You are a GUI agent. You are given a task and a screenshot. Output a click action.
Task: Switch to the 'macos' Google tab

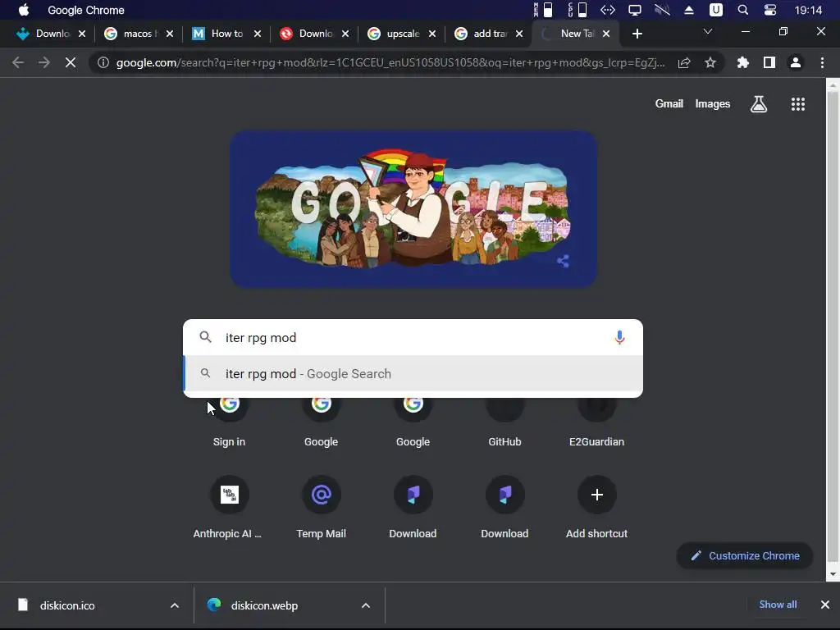pos(138,34)
